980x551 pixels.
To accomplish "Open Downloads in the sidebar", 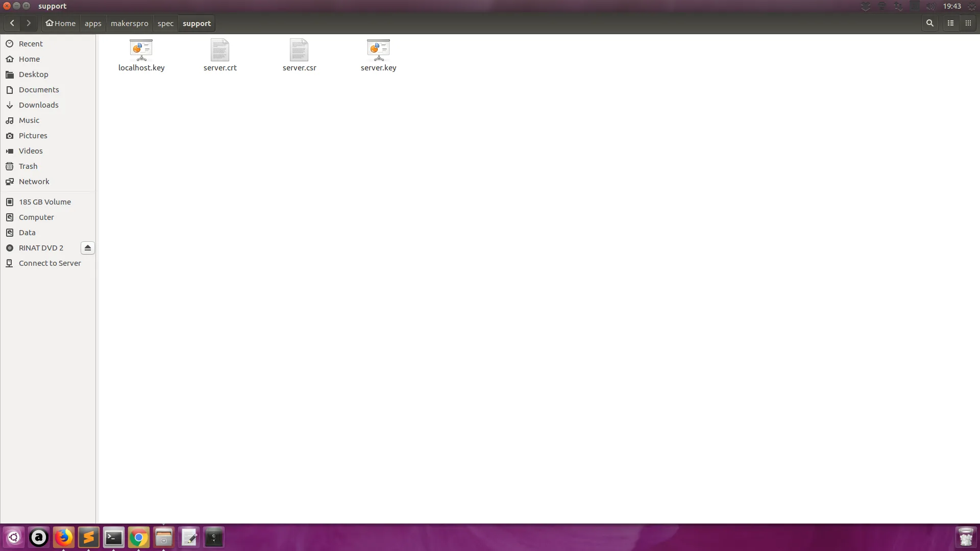I will click(38, 105).
